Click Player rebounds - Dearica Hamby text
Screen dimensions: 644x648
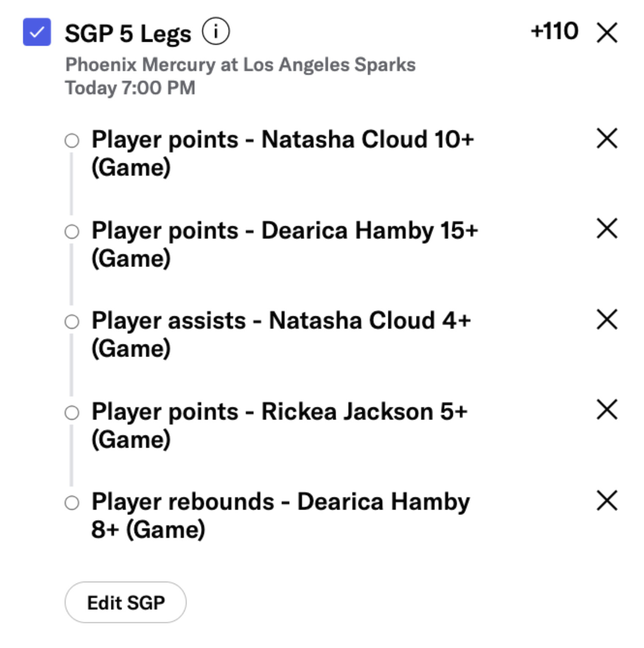(x=280, y=502)
